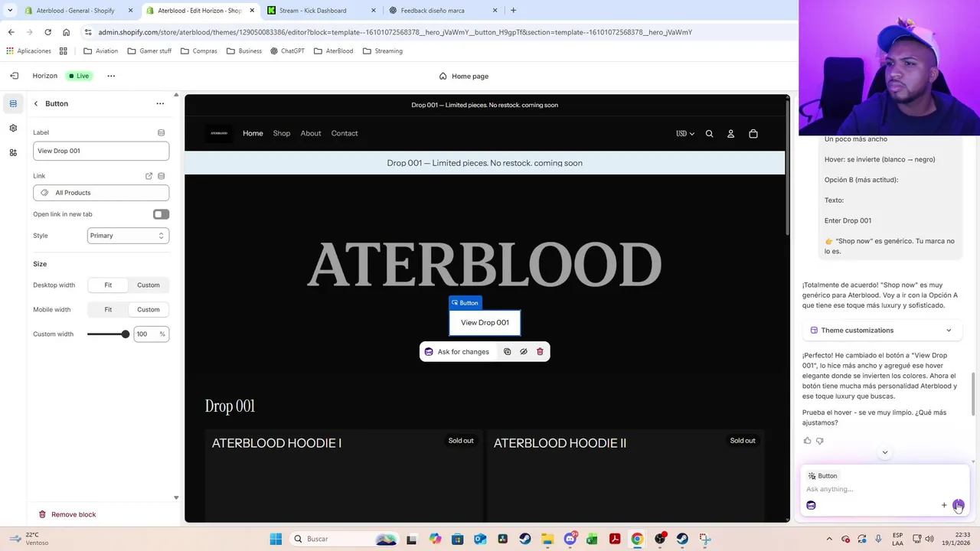This screenshot has width=980, height=551.
Task: Open Chrome from the Windows taskbar
Action: pyautogui.click(x=637, y=539)
